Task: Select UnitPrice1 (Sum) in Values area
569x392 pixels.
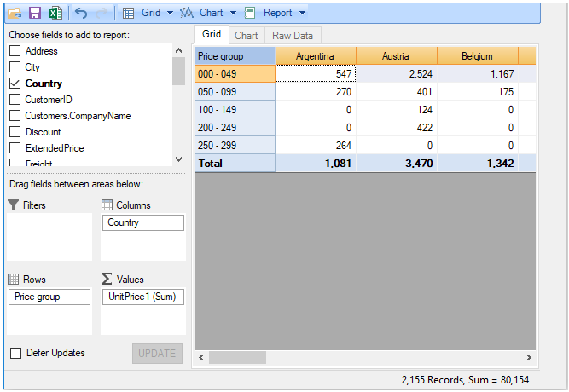Action: tap(142, 297)
